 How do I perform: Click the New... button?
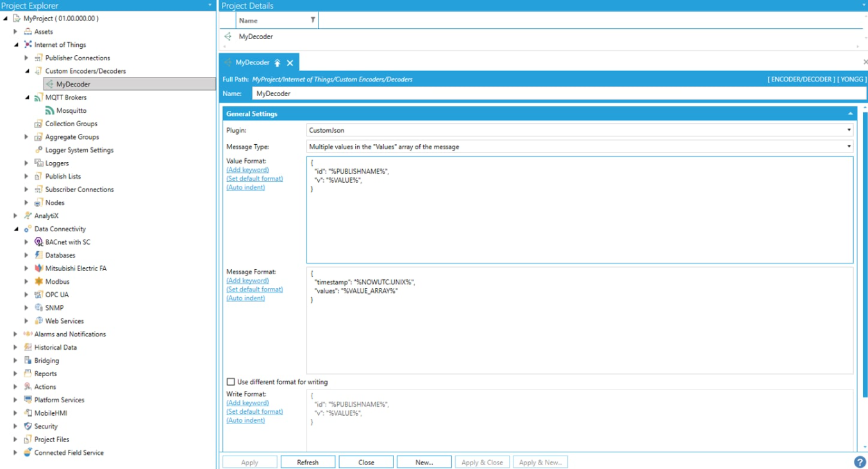[x=424, y=462]
